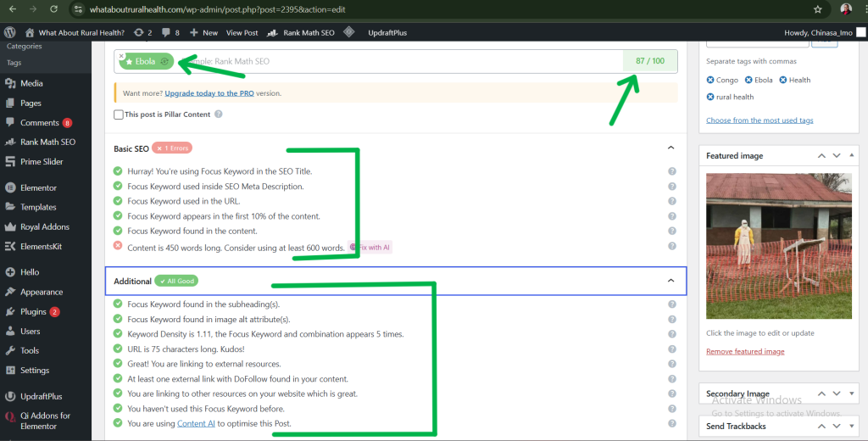Toggle the Featured image panel arrow
This screenshot has width=868, height=441.
pyautogui.click(x=851, y=156)
